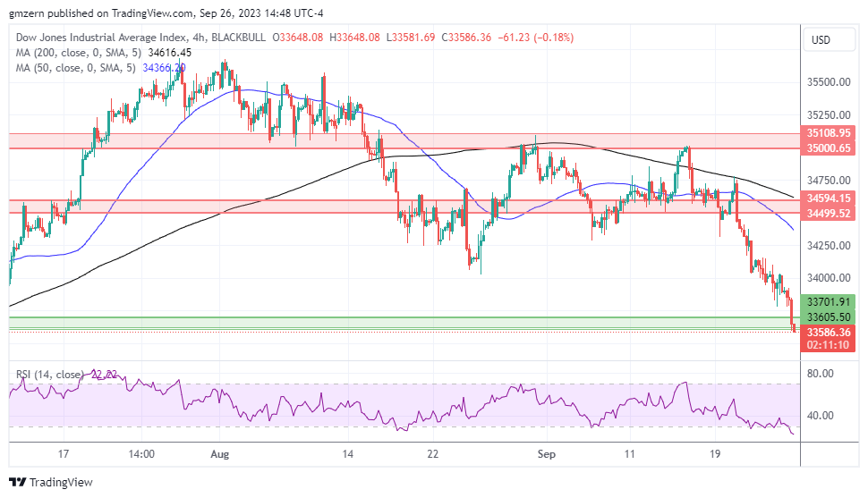Click the 35000.65 price label

click(828, 148)
